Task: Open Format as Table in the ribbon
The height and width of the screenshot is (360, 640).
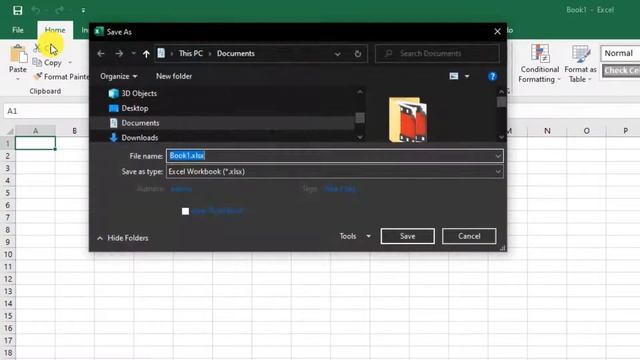Action: click(x=580, y=63)
